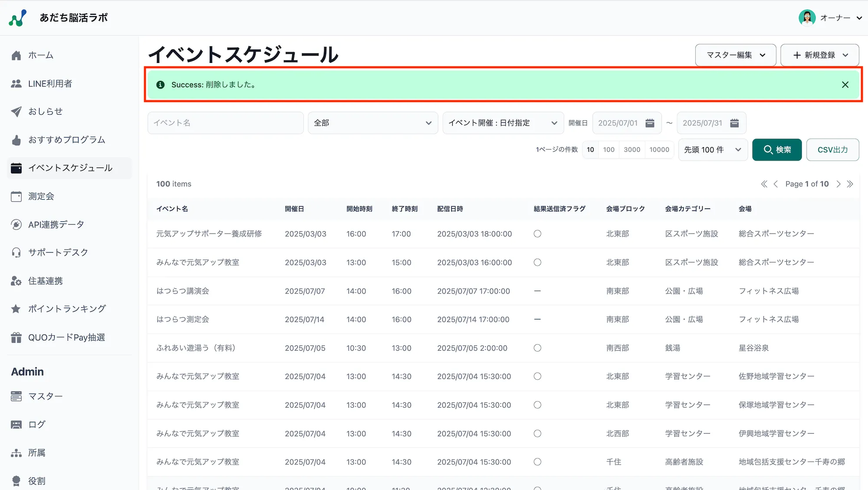Open the ふれあい遊湯う（有料） event row

tap(503, 348)
